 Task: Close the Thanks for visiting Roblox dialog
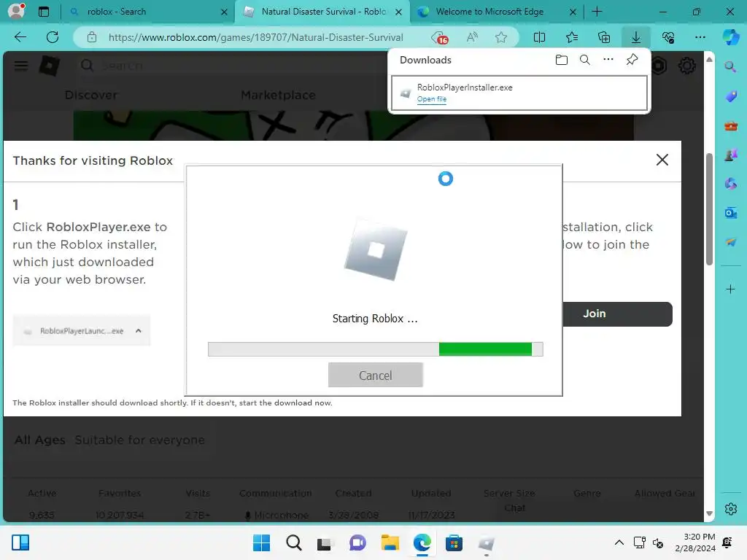(662, 160)
